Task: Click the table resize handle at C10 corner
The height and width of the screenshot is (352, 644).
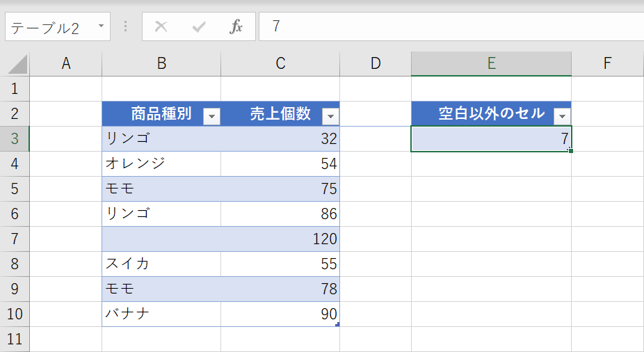Action: (337, 324)
